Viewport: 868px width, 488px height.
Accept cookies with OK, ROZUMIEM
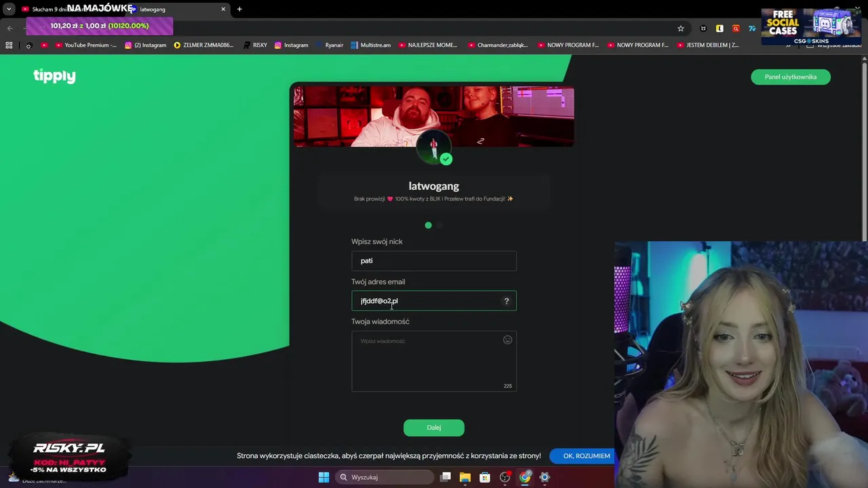point(587,456)
